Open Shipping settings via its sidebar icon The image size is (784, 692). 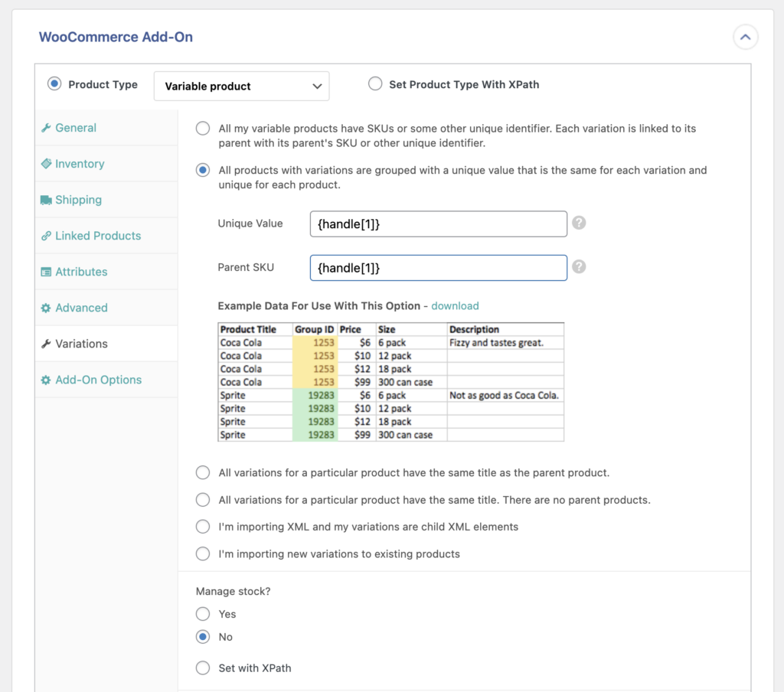click(x=47, y=200)
